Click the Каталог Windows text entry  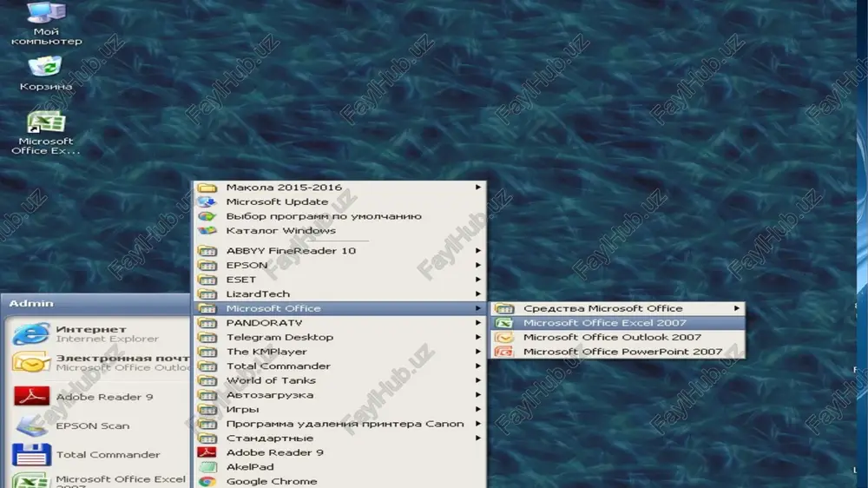pyautogui.click(x=280, y=230)
